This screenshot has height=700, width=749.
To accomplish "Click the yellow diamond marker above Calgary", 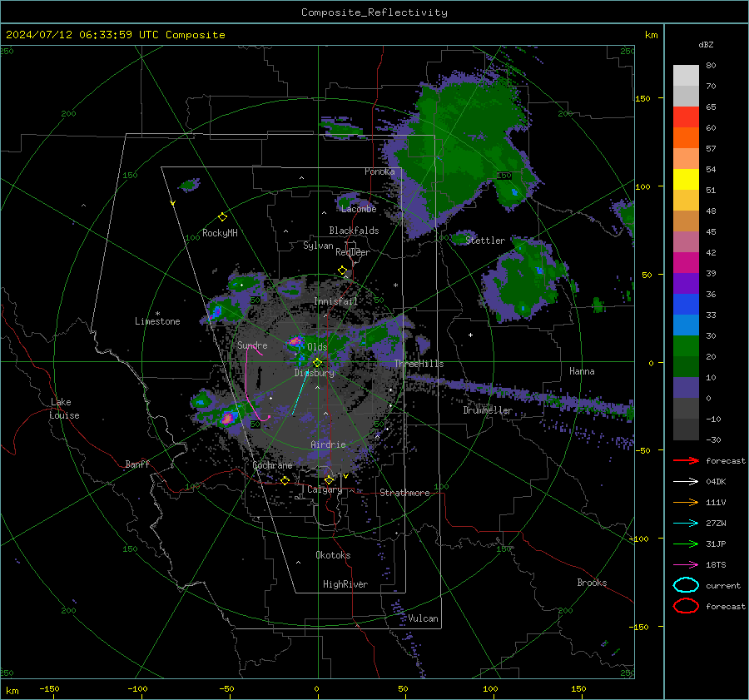I will click(329, 479).
